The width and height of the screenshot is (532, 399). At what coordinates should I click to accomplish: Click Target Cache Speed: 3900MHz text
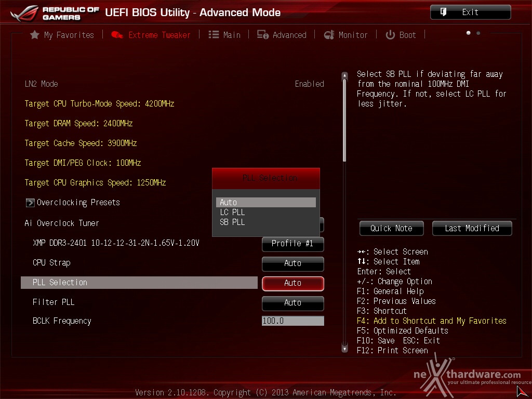point(81,143)
